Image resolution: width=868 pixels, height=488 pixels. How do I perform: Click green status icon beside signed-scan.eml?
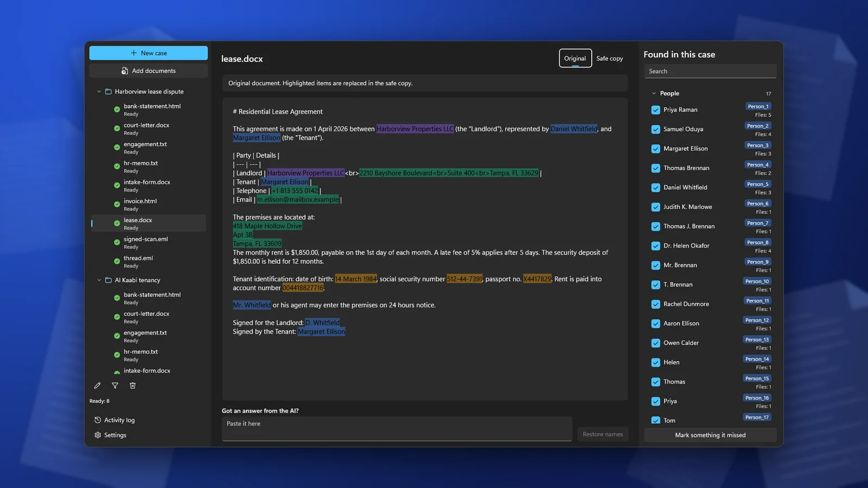117,242
